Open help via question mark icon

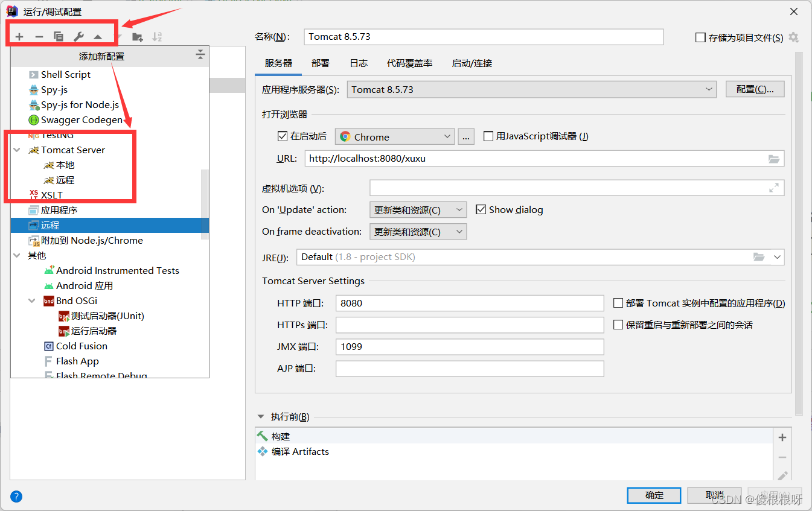coord(16,497)
